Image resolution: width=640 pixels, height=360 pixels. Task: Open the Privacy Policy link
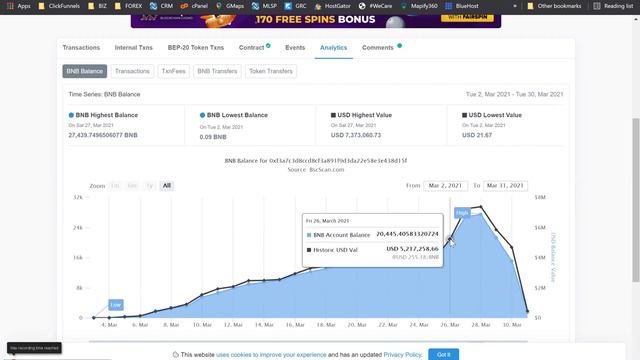(x=402, y=355)
